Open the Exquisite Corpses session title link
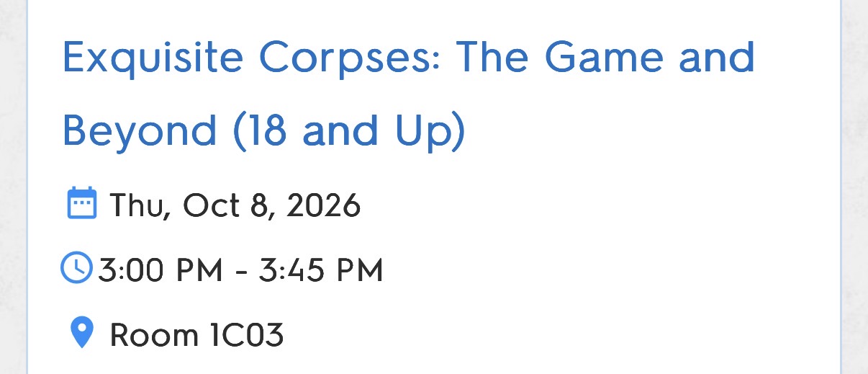Screen dimensions: 868x374 tap(409, 94)
